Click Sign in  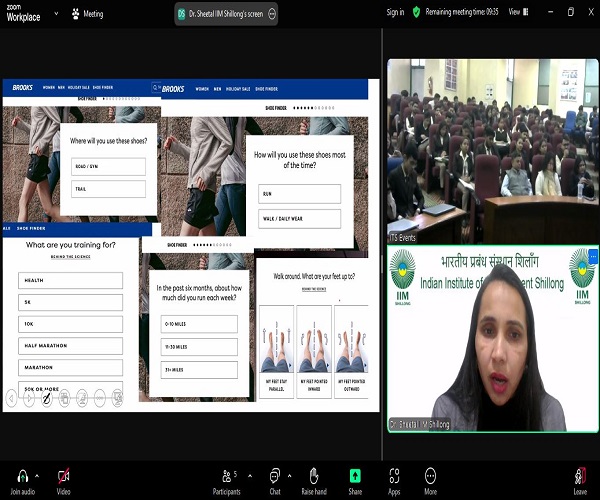pyautogui.click(x=395, y=12)
